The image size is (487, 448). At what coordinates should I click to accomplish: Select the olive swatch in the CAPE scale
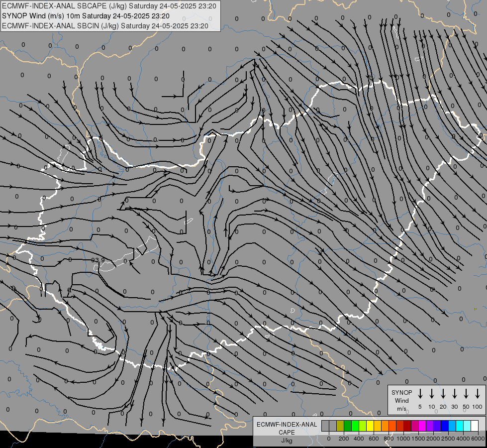click(x=340, y=426)
